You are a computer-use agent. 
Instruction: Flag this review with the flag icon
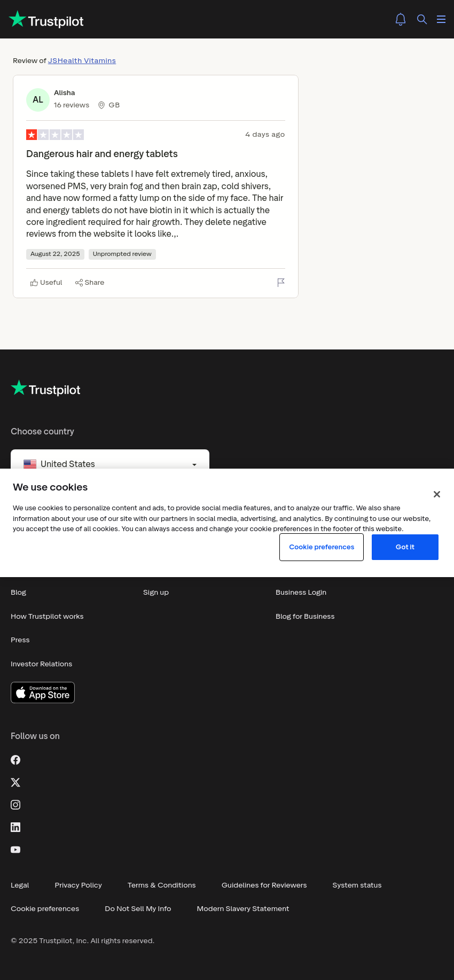281,282
